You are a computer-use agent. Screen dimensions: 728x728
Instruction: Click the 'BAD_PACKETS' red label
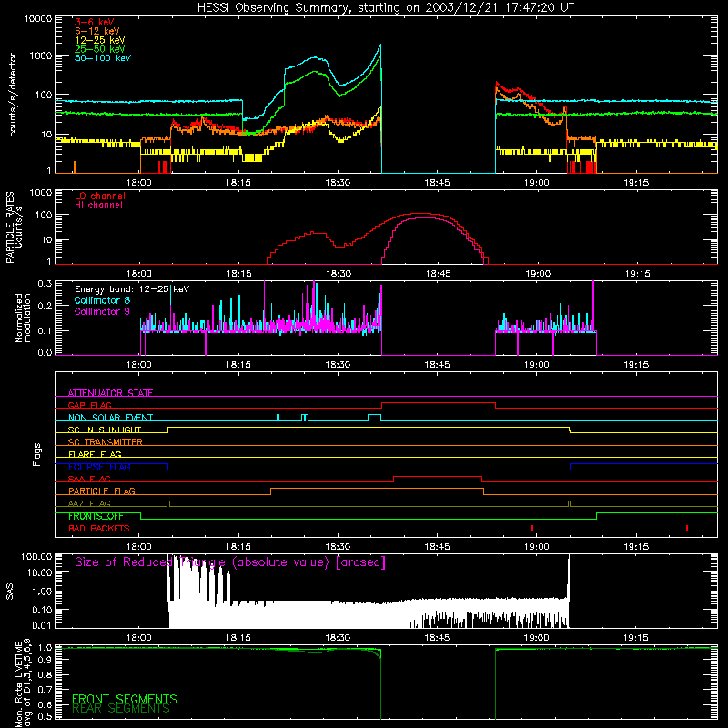(x=99, y=528)
